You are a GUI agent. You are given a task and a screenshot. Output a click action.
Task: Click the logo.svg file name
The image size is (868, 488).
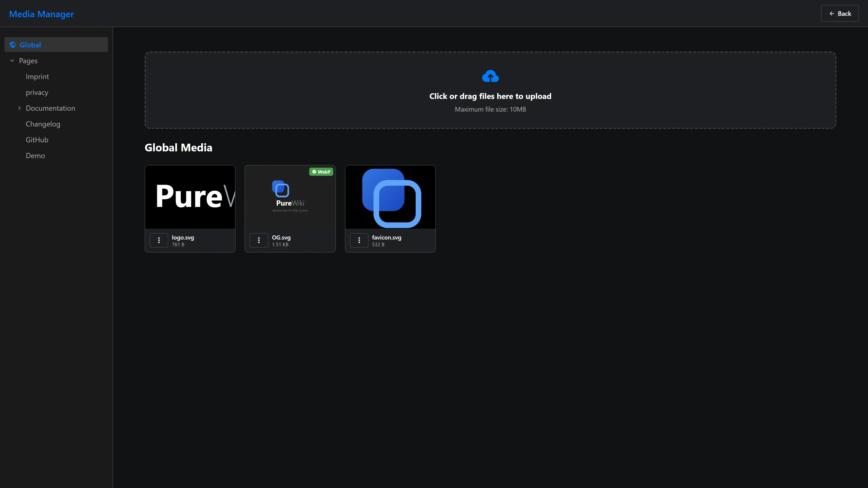[183, 237]
